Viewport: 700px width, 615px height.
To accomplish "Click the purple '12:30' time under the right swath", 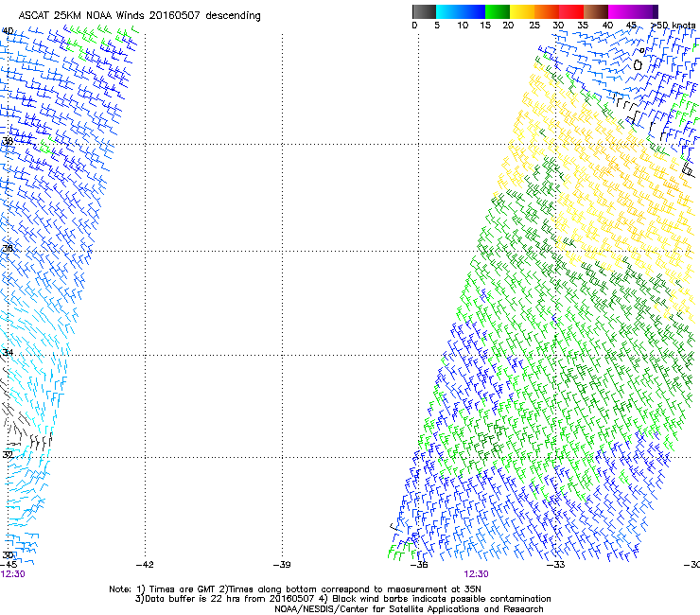I will (476, 574).
